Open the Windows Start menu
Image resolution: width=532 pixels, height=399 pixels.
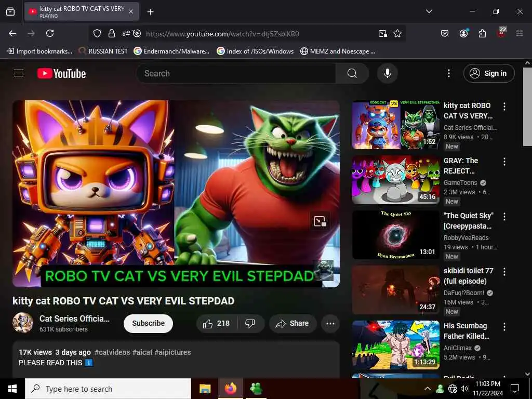pos(12,389)
